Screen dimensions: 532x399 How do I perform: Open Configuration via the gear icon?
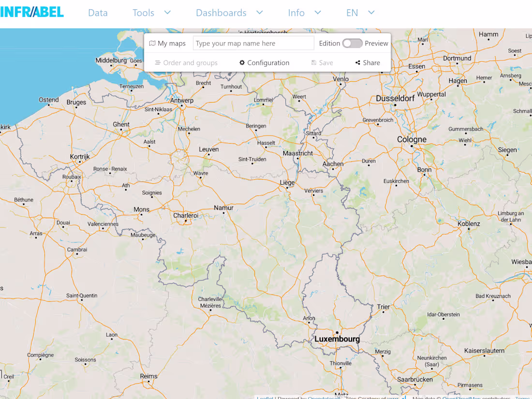tap(241, 62)
